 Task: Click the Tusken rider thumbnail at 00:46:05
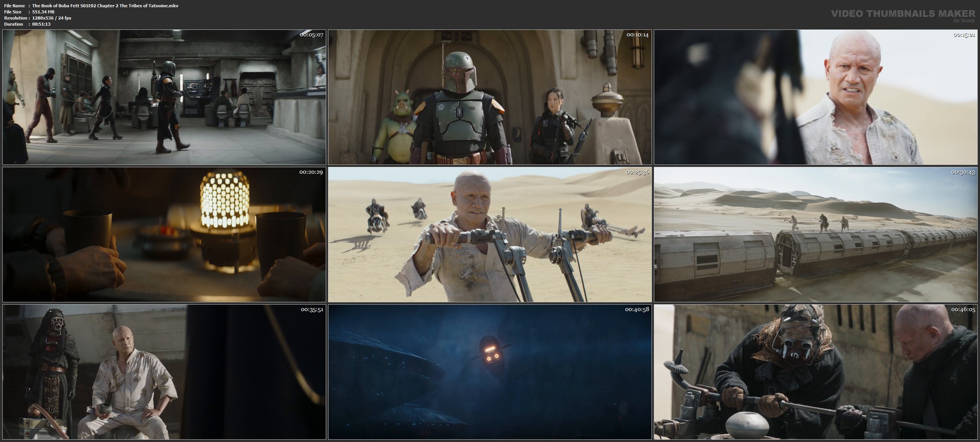(x=815, y=372)
